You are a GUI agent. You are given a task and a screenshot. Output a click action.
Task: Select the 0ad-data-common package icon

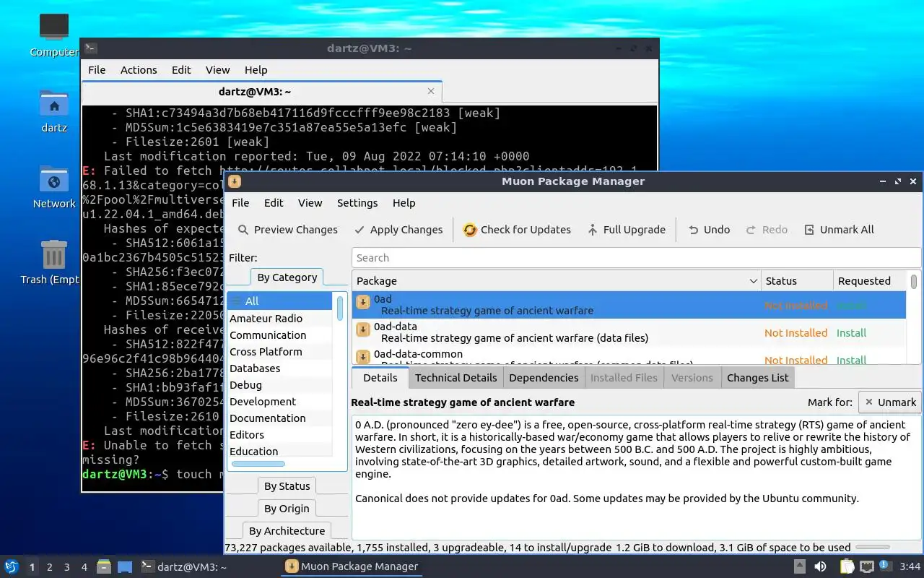363,358
